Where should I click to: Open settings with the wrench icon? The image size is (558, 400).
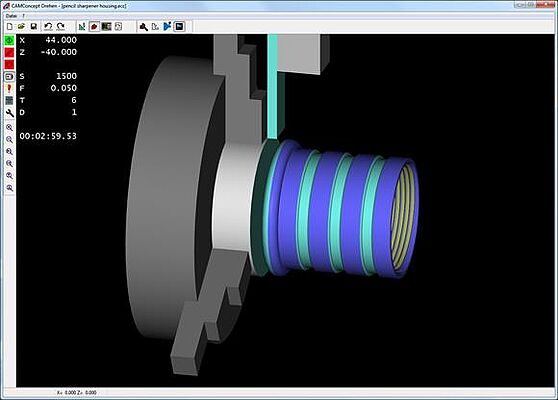[10, 113]
